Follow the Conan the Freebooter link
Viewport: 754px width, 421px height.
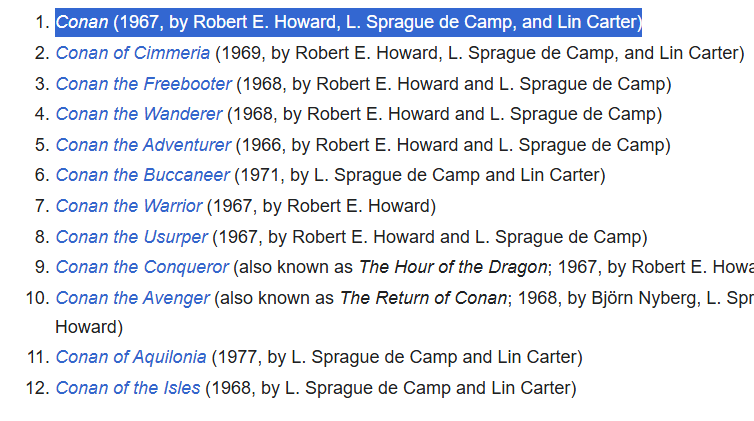[x=143, y=84]
